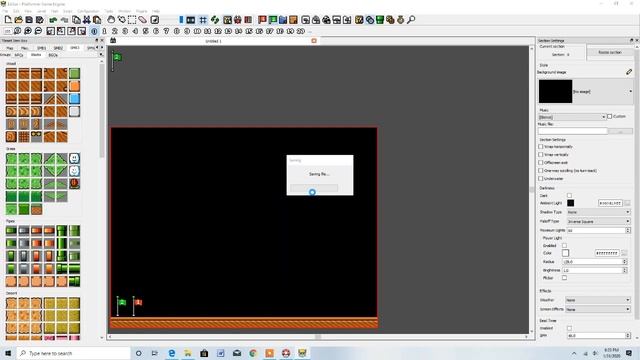Image resolution: width=640 pixels, height=360 pixels.
Task: Click the green pipe toolbar icon
Action: coord(380,20)
